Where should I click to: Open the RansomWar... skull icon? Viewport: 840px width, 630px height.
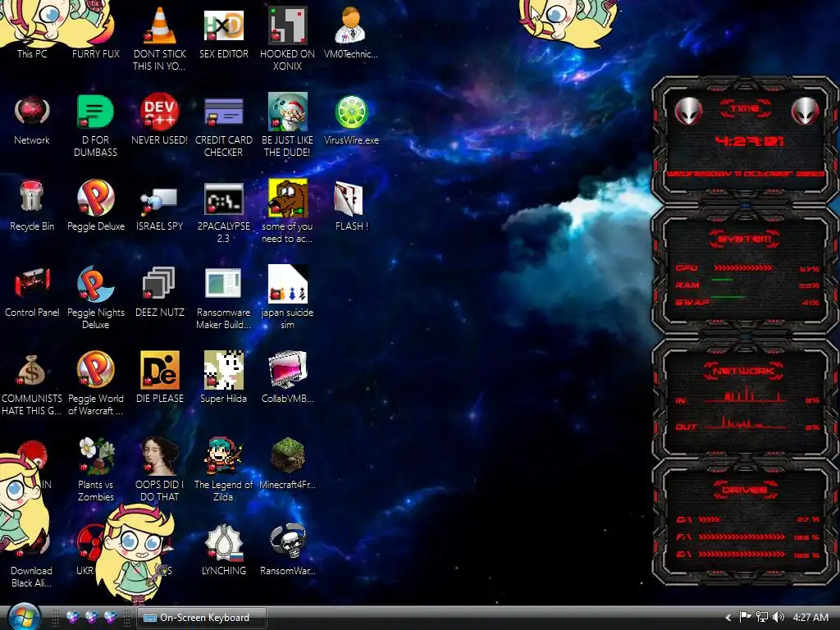[287, 543]
